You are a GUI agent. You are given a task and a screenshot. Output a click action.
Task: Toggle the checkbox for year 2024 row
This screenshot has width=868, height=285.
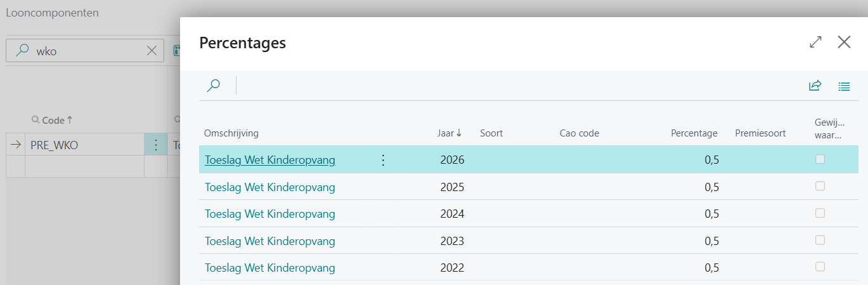pos(820,213)
